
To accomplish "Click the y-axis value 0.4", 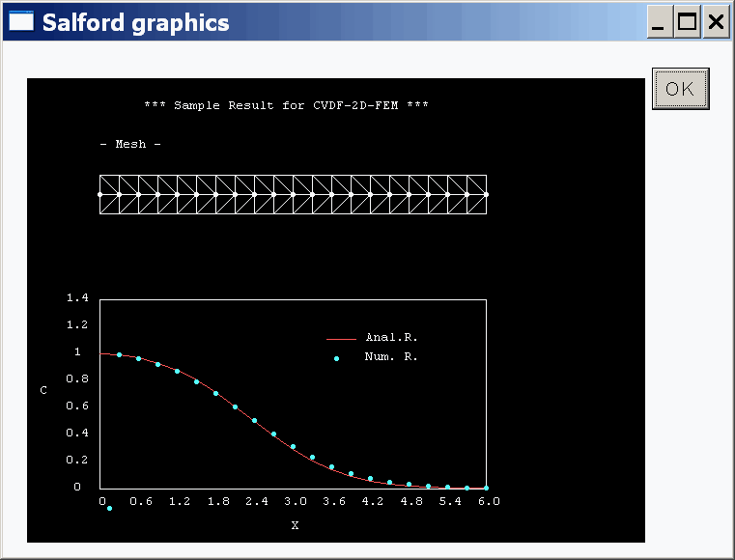I will pos(77,433).
